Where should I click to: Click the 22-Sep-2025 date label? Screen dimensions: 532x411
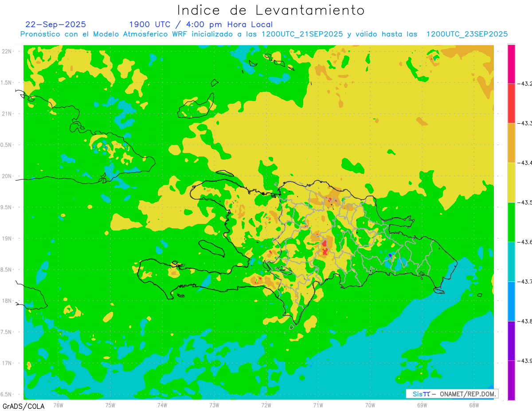point(56,24)
